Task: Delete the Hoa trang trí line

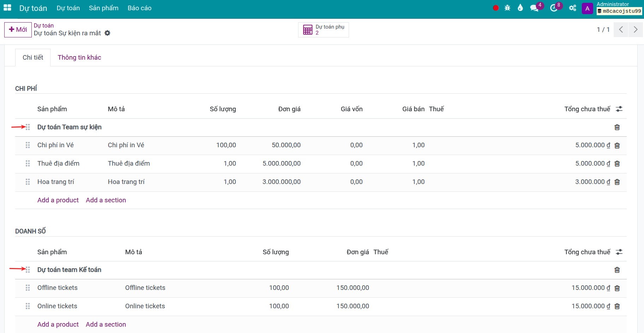Action: (x=617, y=182)
